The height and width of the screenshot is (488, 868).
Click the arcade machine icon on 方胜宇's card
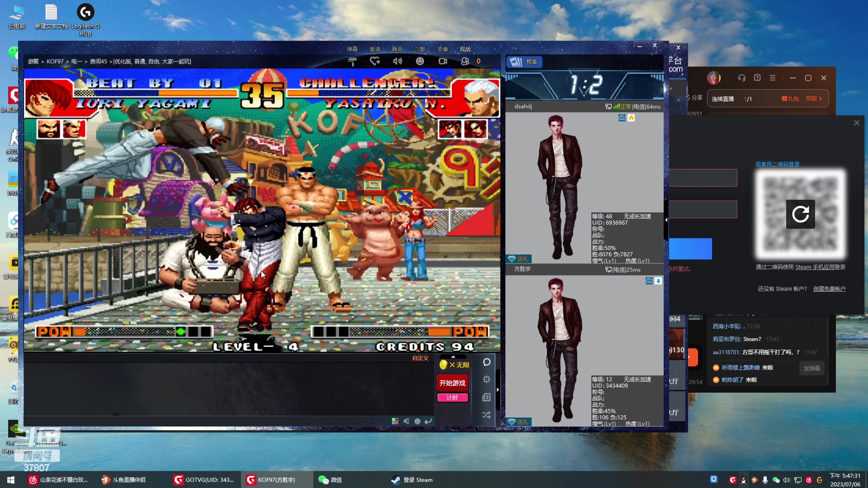pyautogui.click(x=649, y=281)
